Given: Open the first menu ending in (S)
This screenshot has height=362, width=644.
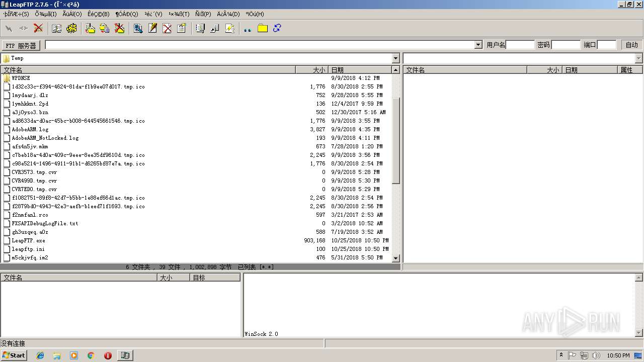Looking at the screenshot, I should (16, 14).
